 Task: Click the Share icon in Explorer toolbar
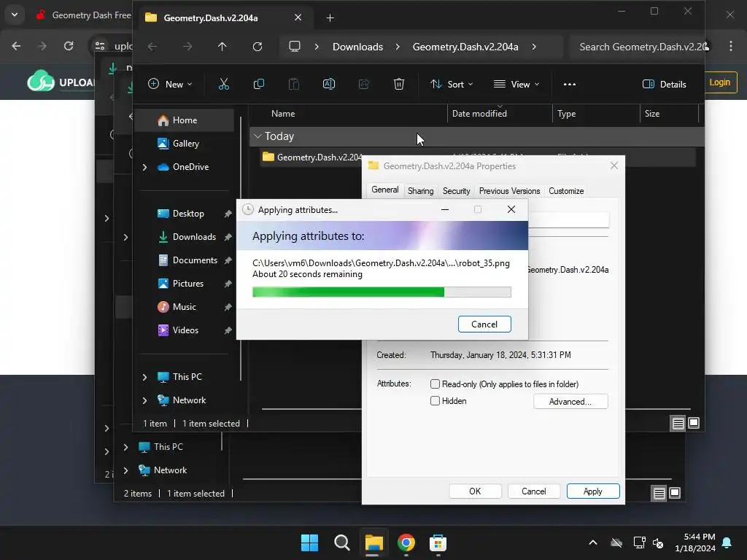coord(364,85)
